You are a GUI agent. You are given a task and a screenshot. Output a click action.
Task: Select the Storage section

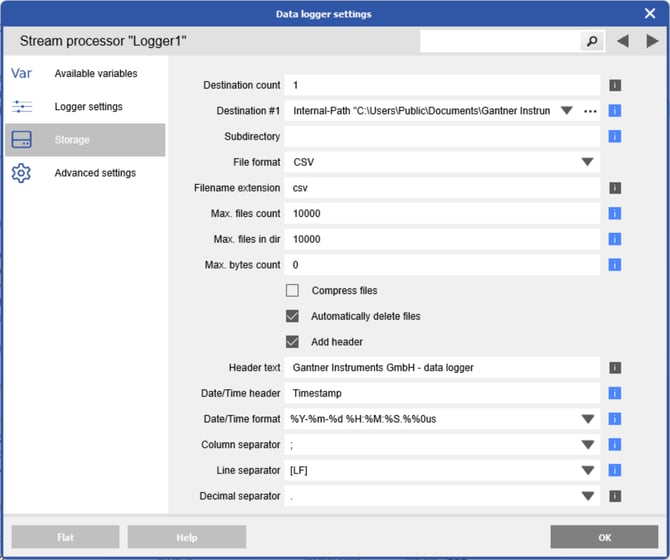(85, 140)
